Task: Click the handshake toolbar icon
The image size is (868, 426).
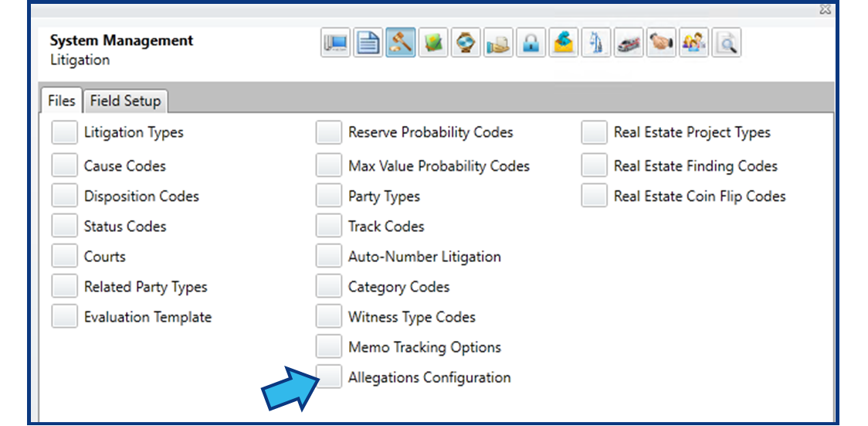Action: (661, 43)
